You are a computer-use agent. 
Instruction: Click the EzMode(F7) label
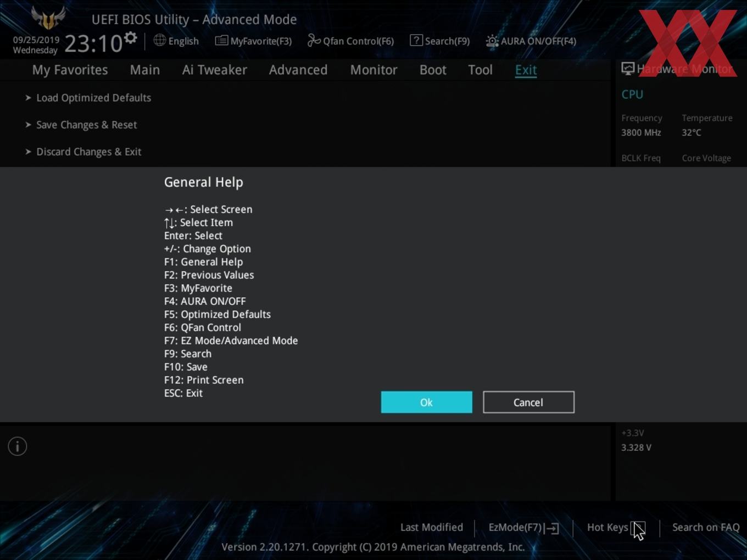coord(515,528)
